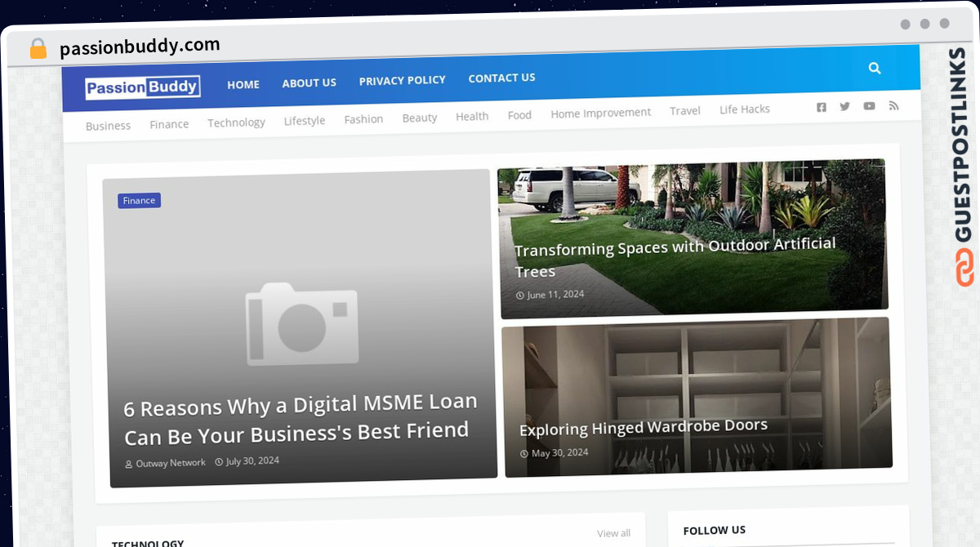980x547 pixels.
Task: Open the RSS feed icon
Action: [893, 105]
